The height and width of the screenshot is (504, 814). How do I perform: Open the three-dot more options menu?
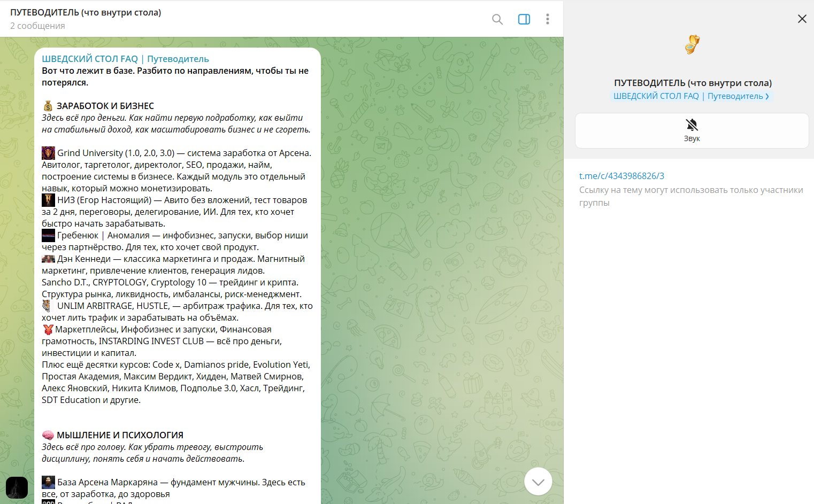[x=547, y=19]
